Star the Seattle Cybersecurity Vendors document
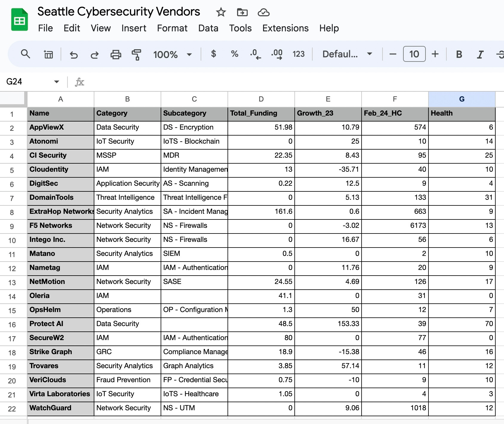Image resolution: width=504 pixels, height=424 pixels. pos(221,12)
